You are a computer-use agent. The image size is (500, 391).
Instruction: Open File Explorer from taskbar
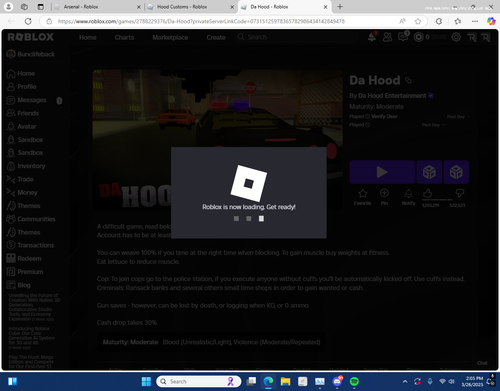coord(285,381)
